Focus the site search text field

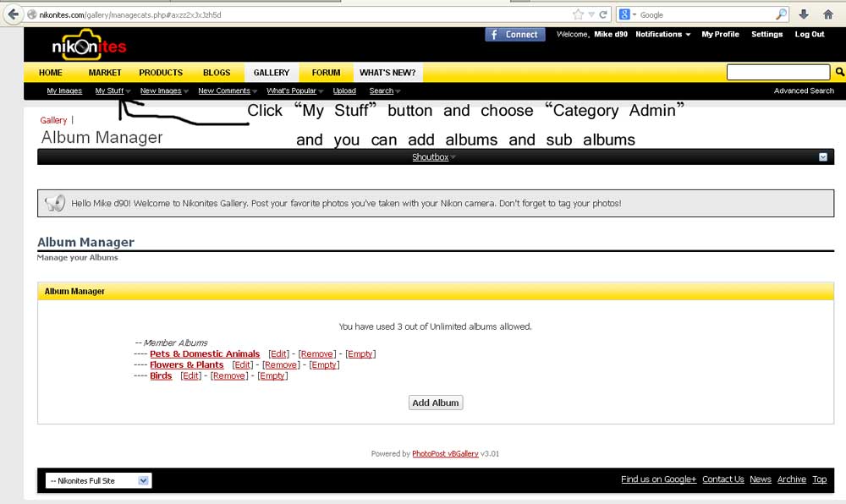(x=777, y=73)
